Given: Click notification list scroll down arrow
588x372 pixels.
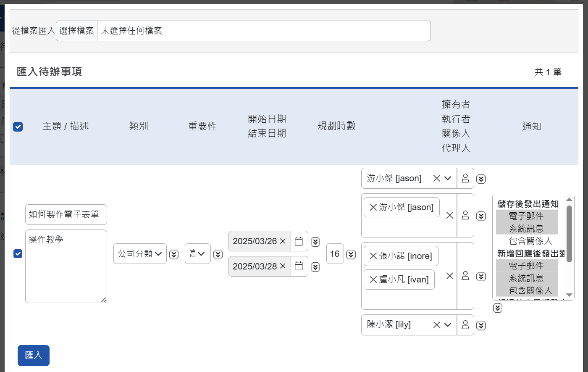Looking at the screenshot, I should (x=570, y=295).
